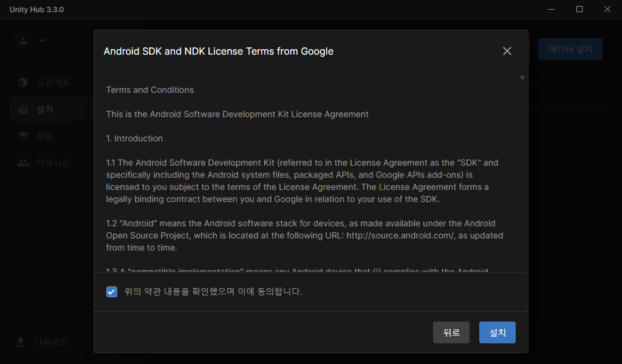
Task: Click the agreement checkbox label text
Action: 213,292
